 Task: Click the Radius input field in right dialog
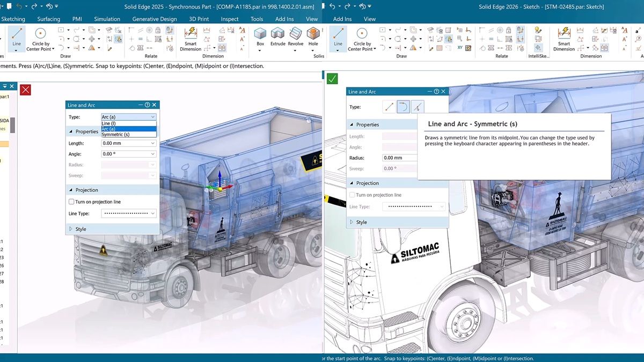point(399,158)
